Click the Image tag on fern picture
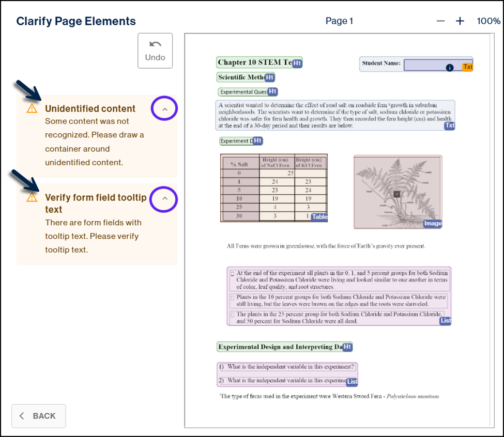504x437 pixels. 433,224
